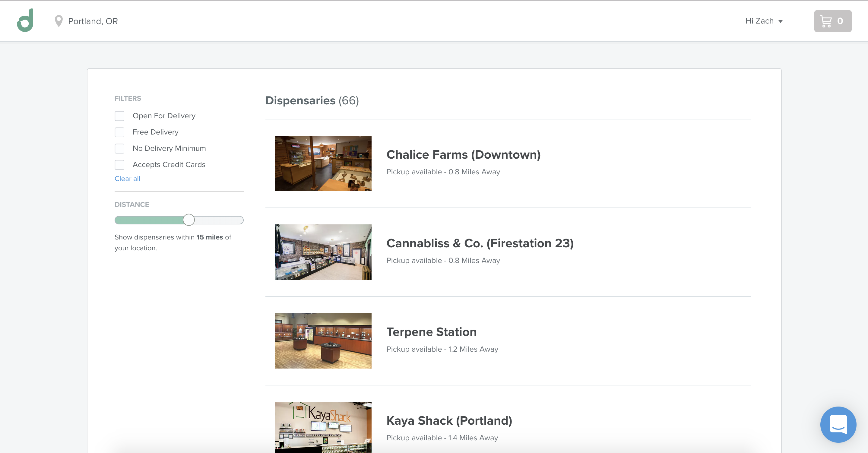Click the Cannabliss interior photo thumbnail
The height and width of the screenshot is (453, 868).
[x=323, y=252]
